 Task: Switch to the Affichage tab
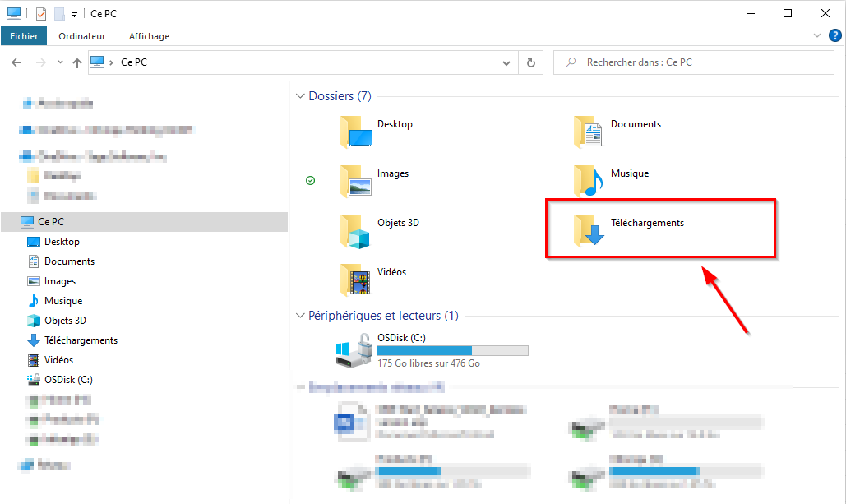coord(149,36)
